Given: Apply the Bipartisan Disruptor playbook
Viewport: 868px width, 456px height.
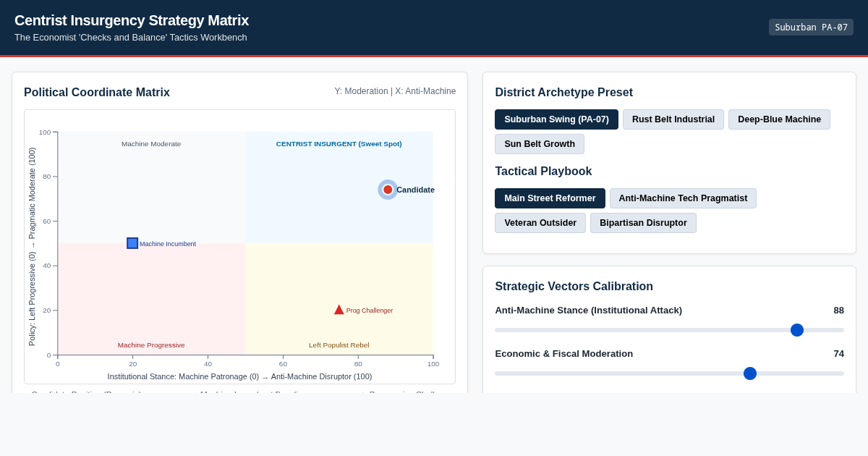Looking at the screenshot, I should click(x=643, y=223).
